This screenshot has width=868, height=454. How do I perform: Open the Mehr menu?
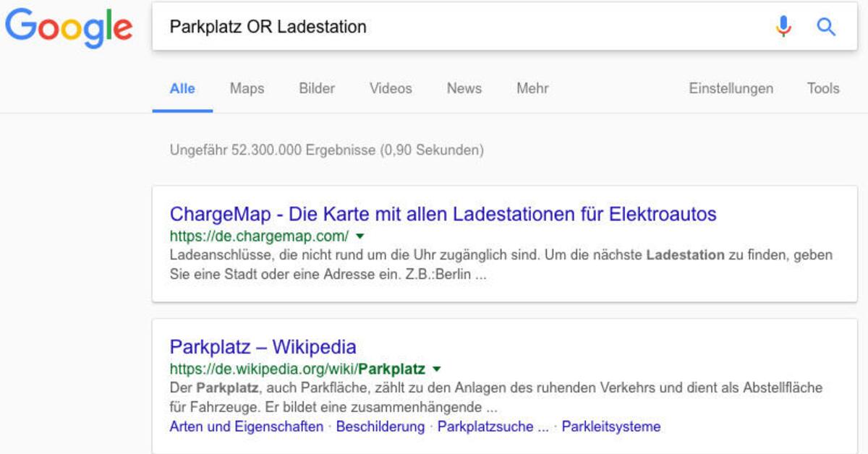click(x=532, y=88)
